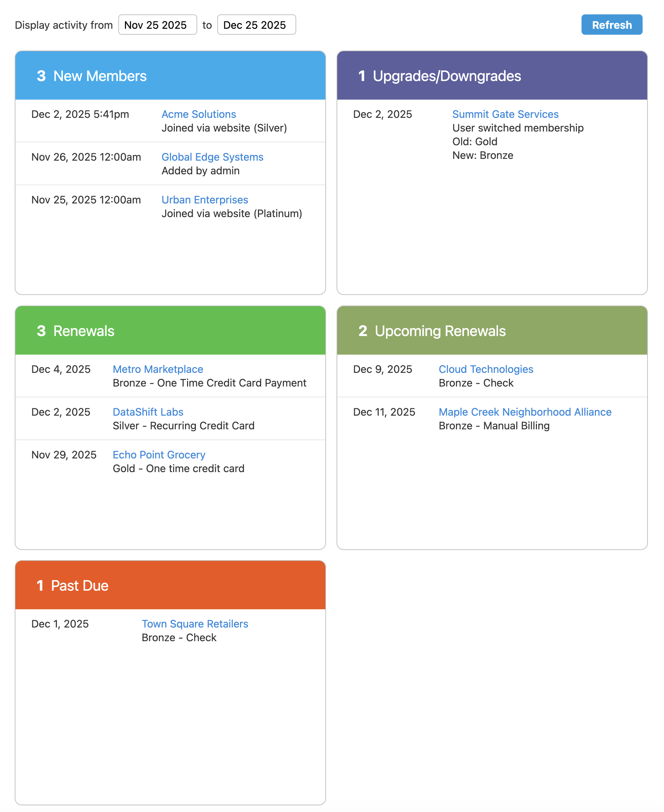Open Maple Creek Neighborhood Alliance link
The image size is (664, 812).
pos(525,412)
